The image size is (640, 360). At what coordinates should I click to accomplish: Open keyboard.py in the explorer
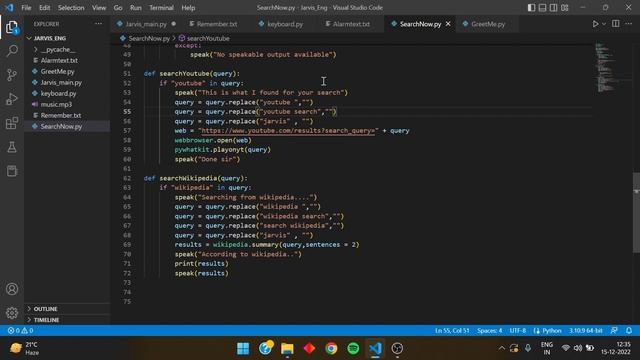(x=58, y=93)
